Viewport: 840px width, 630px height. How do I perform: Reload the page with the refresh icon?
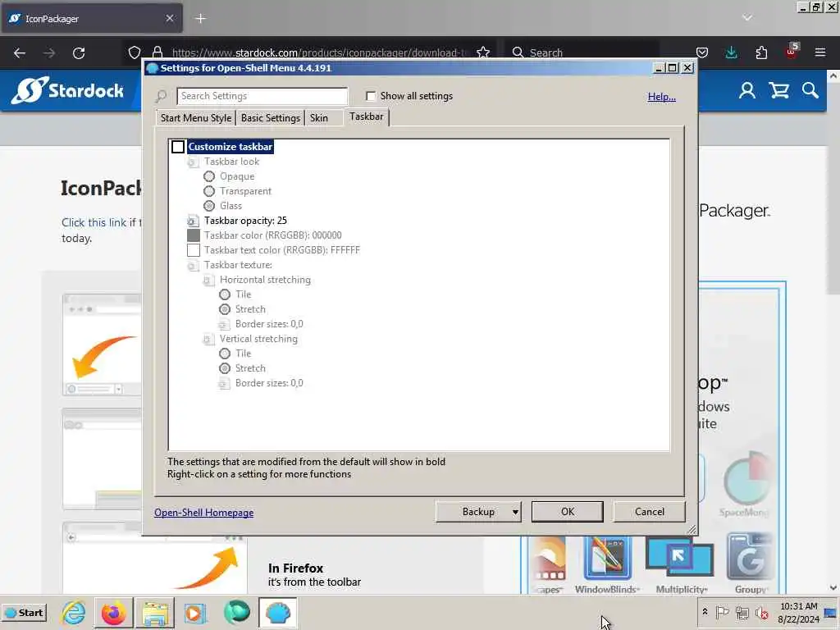tap(79, 52)
